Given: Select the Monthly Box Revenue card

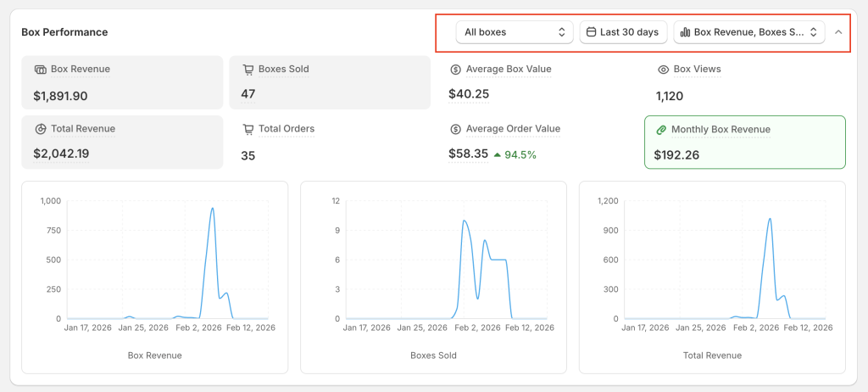Looking at the screenshot, I should (x=744, y=143).
